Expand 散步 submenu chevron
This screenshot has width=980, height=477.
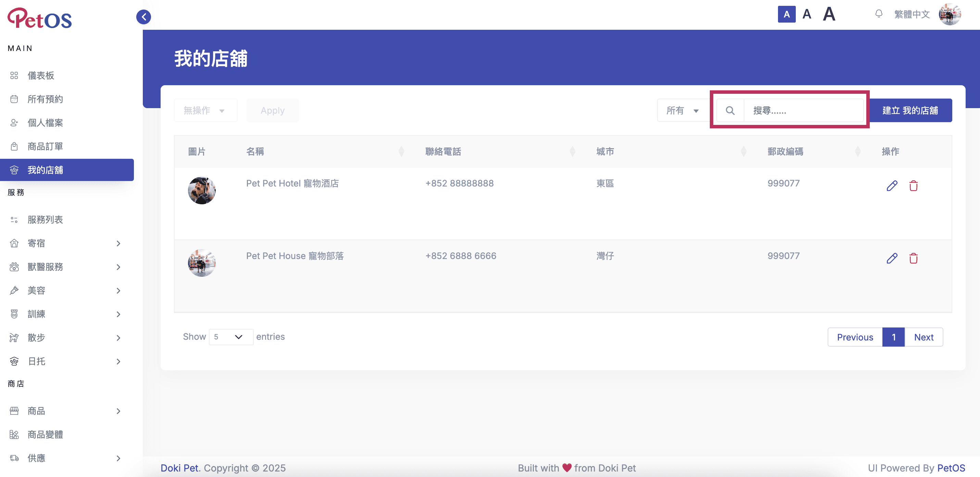click(x=118, y=337)
